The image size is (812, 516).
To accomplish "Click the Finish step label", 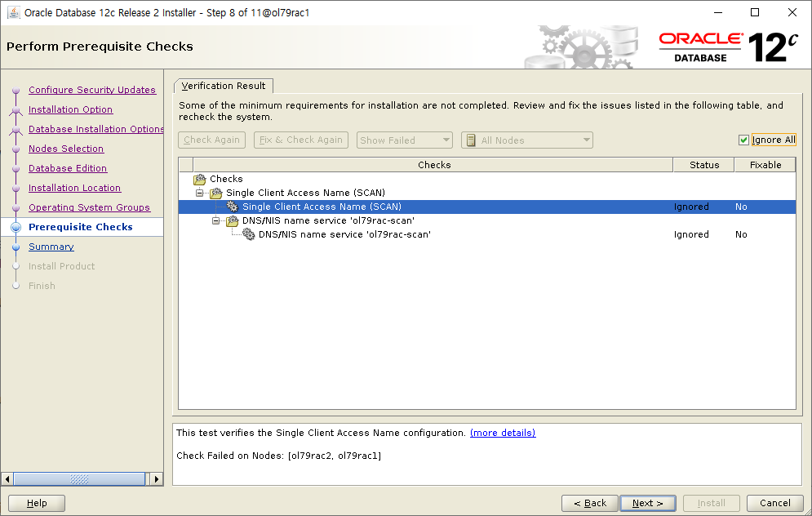I will tap(42, 286).
